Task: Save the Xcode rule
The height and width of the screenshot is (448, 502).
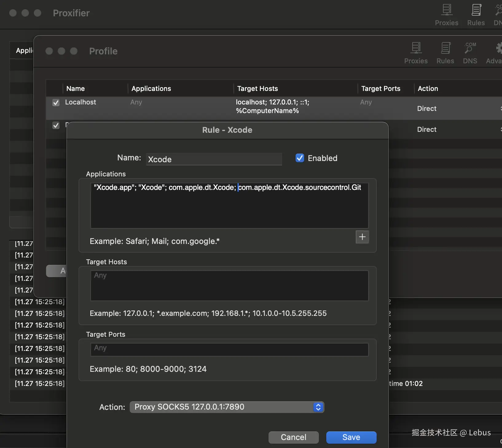Action: (351, 437)
